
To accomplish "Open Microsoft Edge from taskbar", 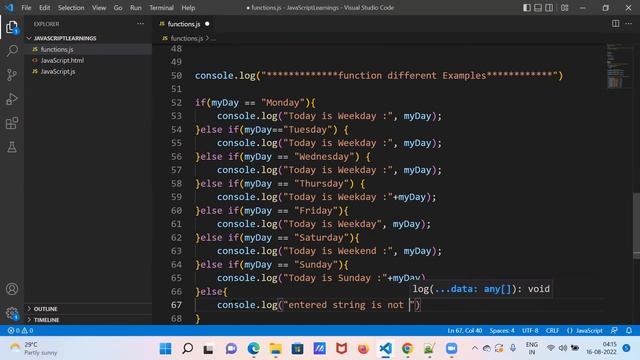I will (x=253, y=349).
